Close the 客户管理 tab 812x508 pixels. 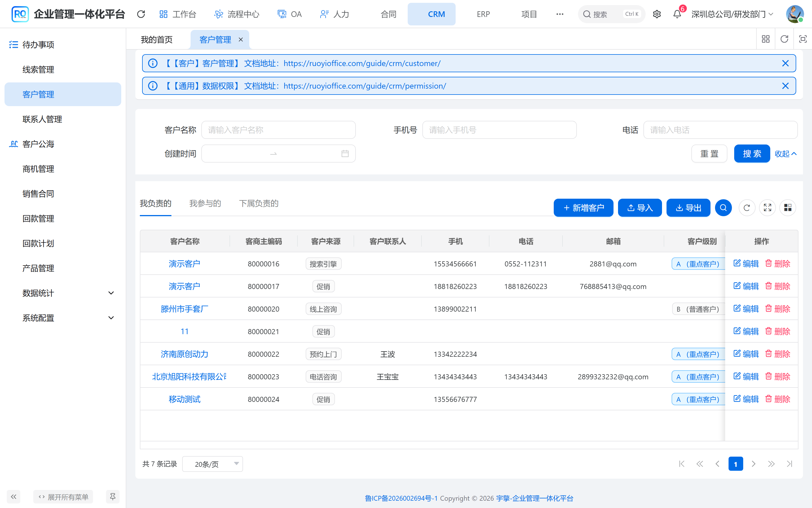click(x=240, y=40)
